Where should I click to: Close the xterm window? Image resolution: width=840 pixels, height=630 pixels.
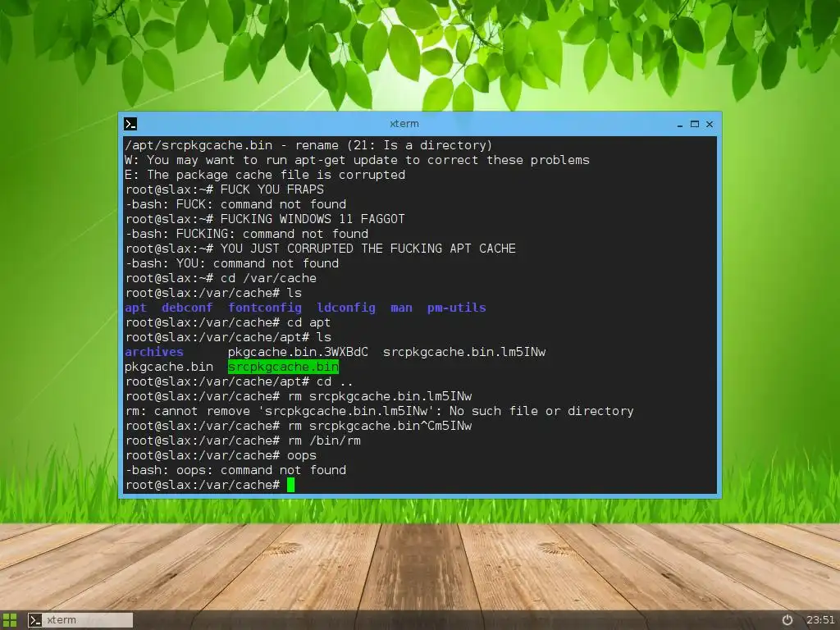point(710,124)
